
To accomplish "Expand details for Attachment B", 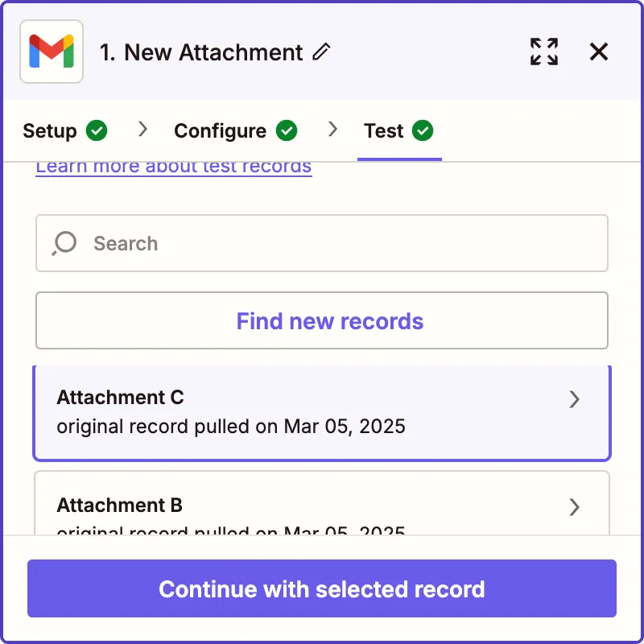I will (574, 507).
